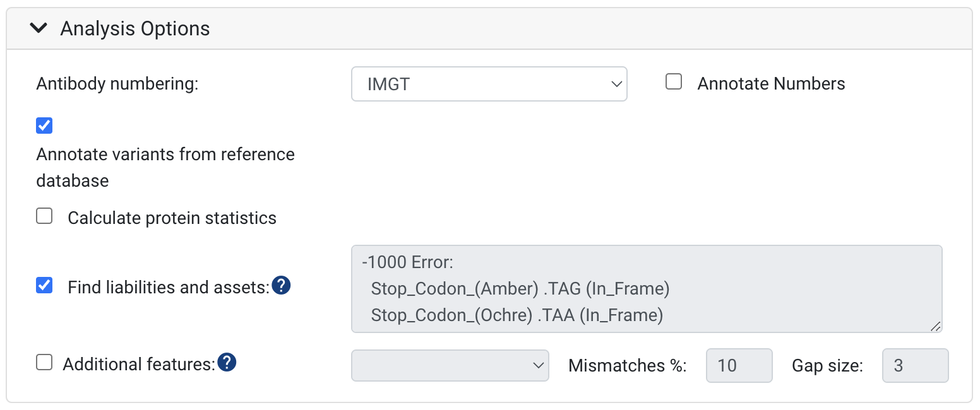This screenshot has height=410, width=980.
Task: Click the liabilities text area
Action: click(x=647, y=289)
